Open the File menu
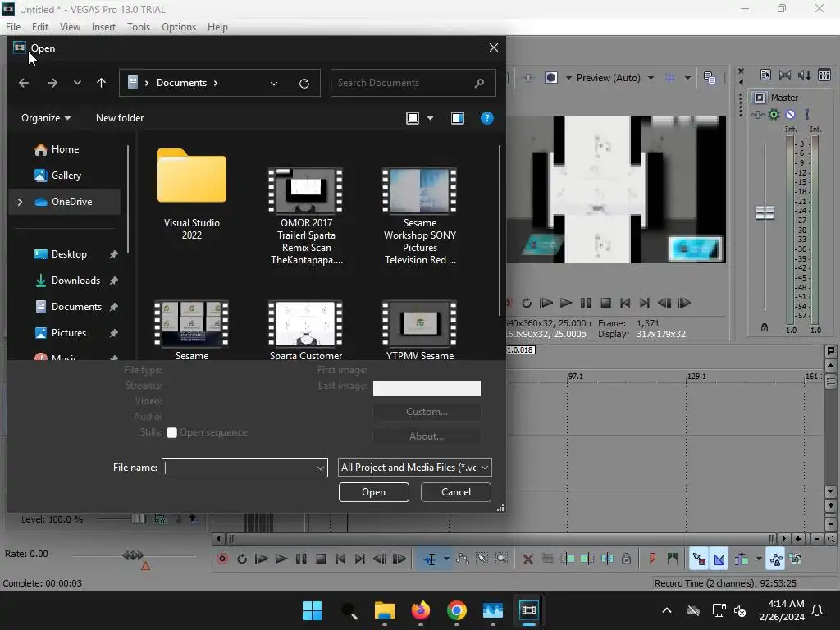Image resolution: width=840 pixels, height=630 pixels. click(13, 27)
